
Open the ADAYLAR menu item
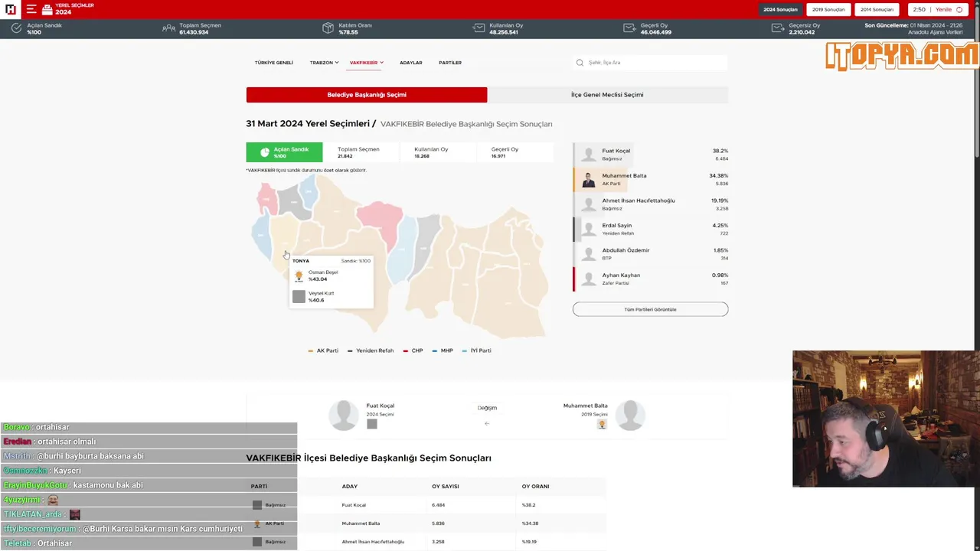click(x=411, y=63)
